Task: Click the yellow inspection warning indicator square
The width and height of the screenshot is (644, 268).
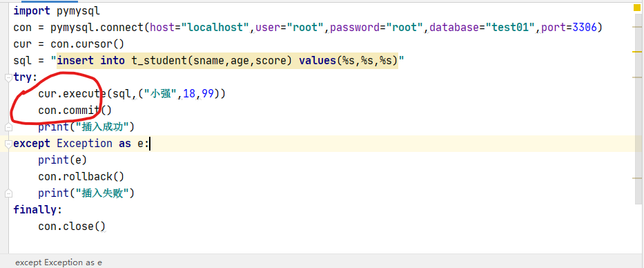Action: tap(637, 8)
